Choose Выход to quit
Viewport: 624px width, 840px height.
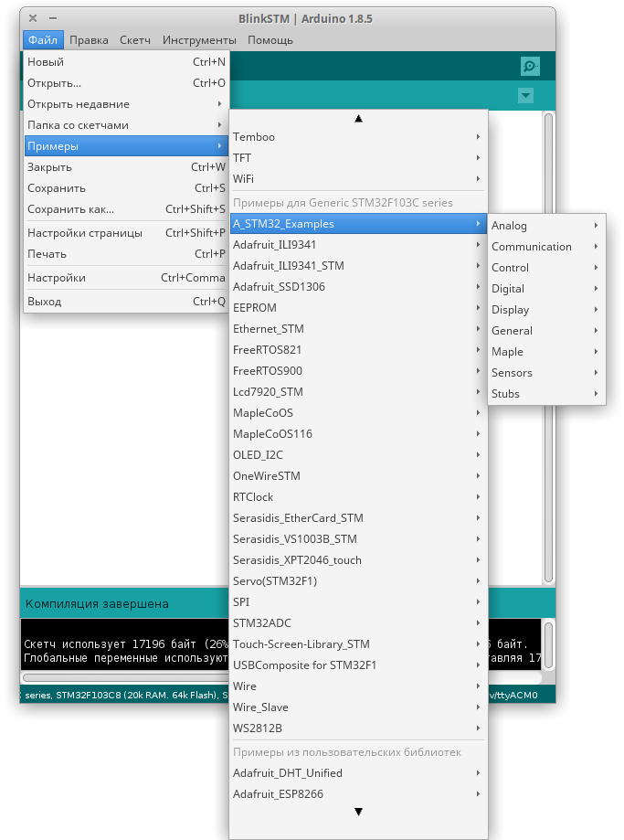click(x=126, y=301)
